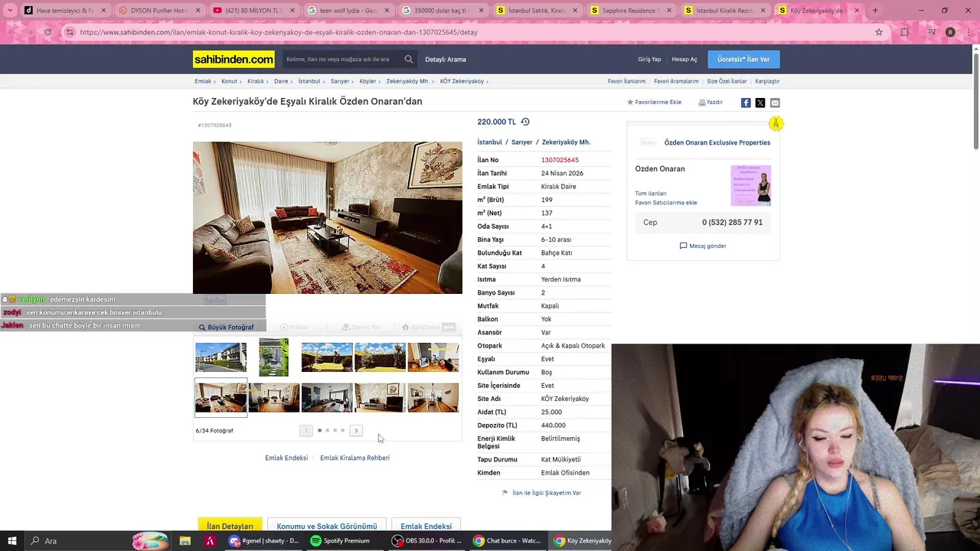Open the new tab plus button
980x551 pixels.
(875, 11)
